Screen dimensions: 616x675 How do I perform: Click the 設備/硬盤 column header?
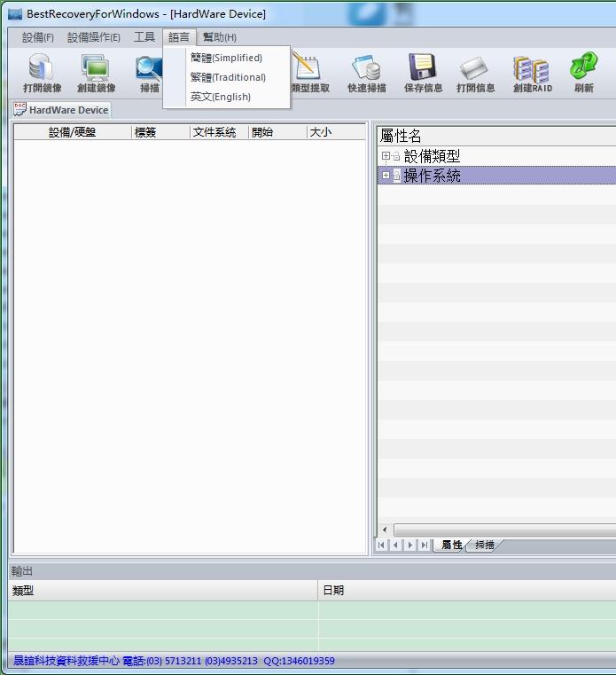(73, 132)
